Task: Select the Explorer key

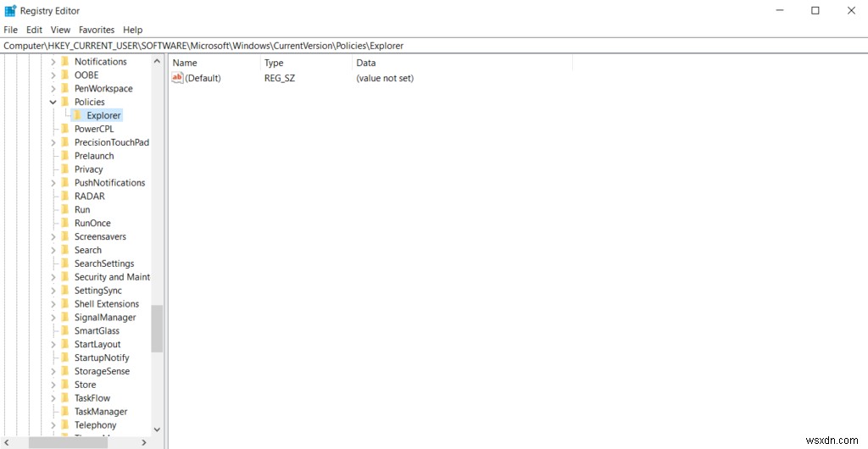Action: [x=103, y=115]
